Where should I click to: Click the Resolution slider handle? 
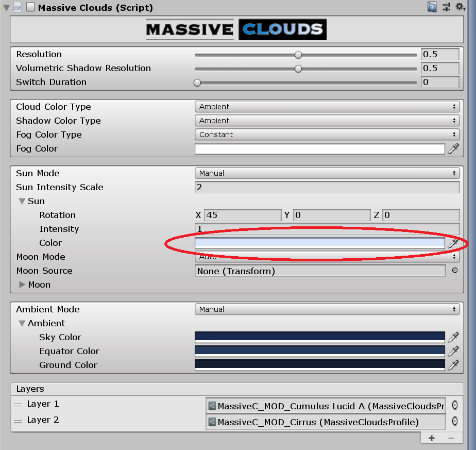[x=298, y=55]
